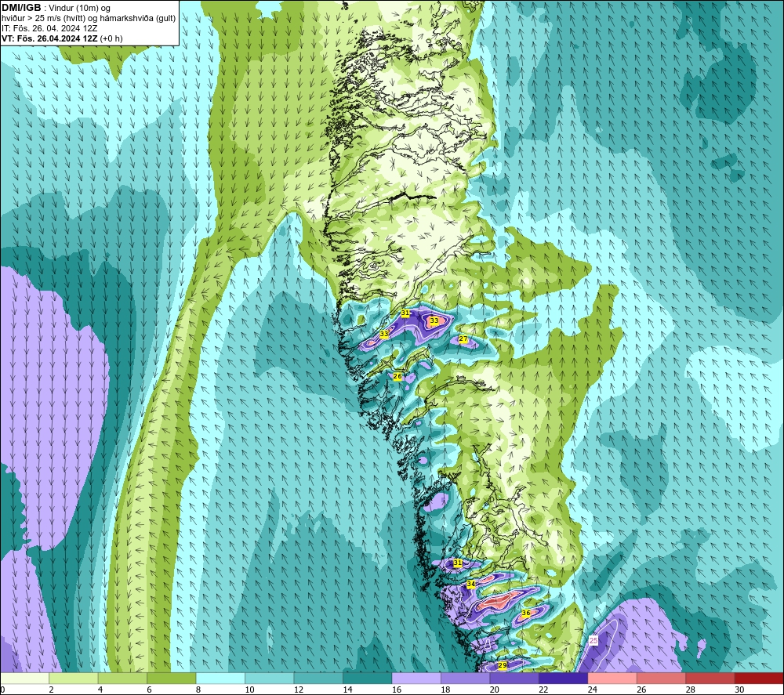Click the '(+0 h)' forecast offset text
Screen dimensions: 784x695
pos(111,38)
